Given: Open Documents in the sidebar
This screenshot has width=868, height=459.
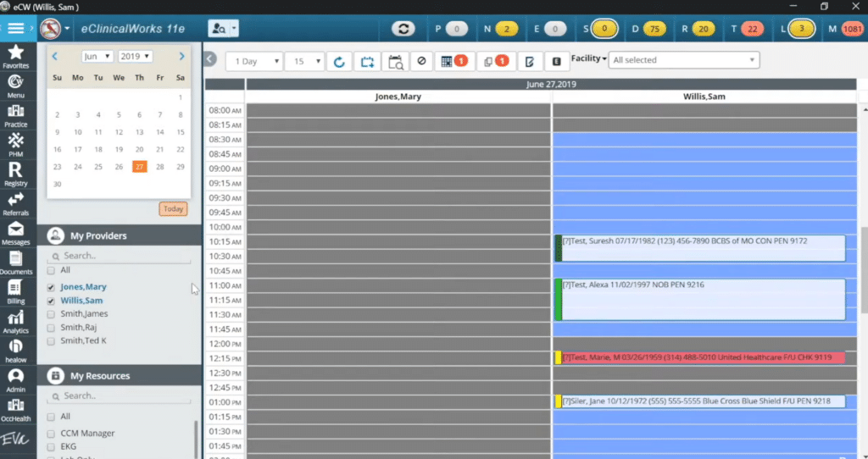Looking at the screenshot, I should pos(15,263).
